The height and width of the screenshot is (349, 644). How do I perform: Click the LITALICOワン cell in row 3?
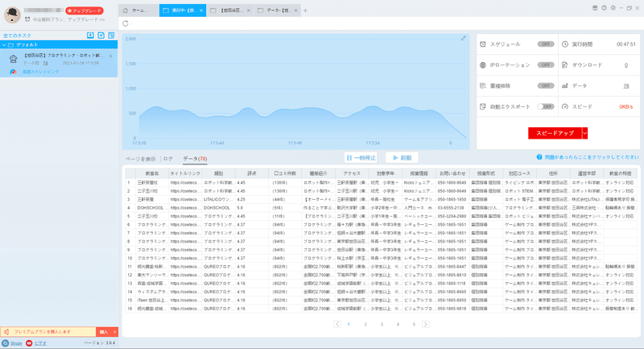(218, 199)
